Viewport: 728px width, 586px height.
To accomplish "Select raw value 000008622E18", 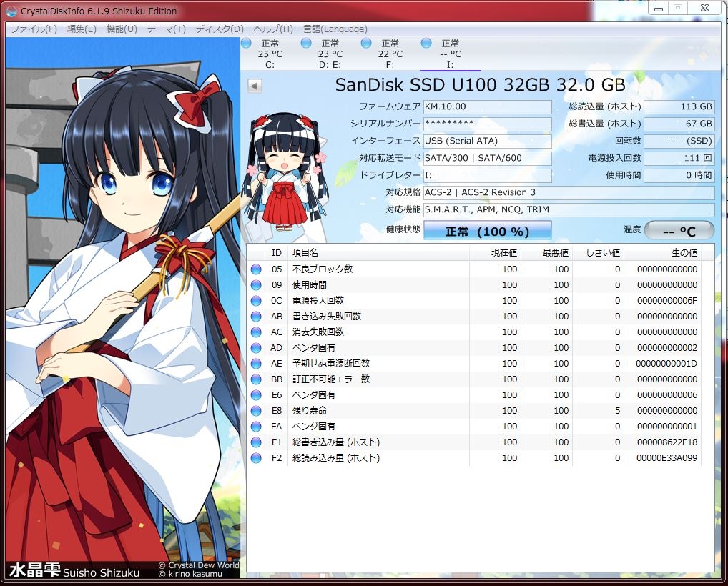I will point(667,442).
